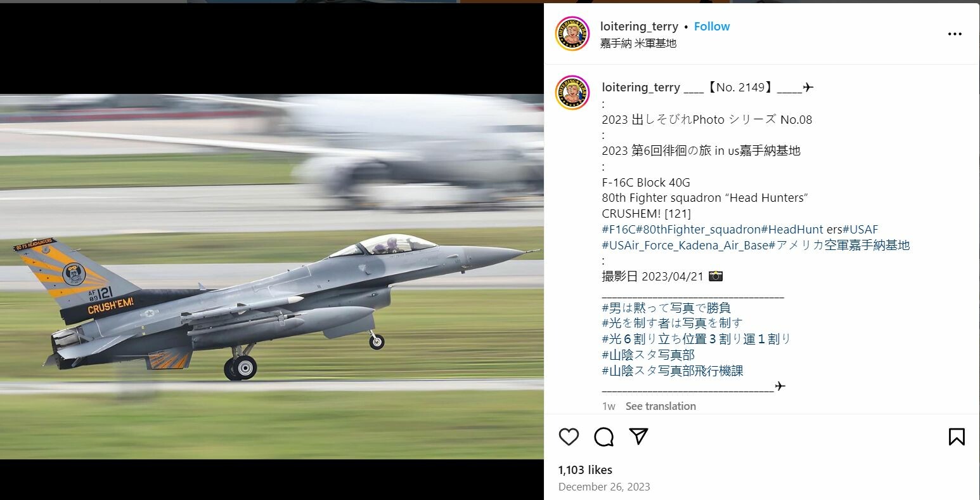Click the F-16 jet photo
Screen dimensions: 980x500
click(x=272, y=277)
